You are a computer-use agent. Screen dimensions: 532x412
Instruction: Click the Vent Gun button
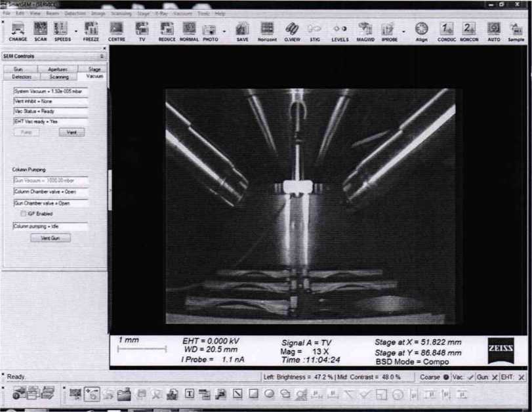(51, 237)
